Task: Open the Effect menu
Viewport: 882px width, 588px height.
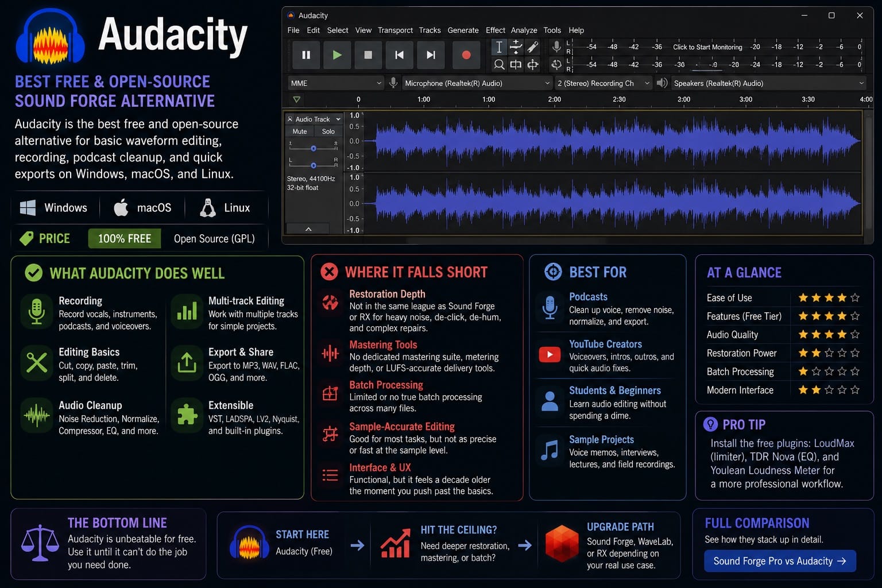Action: [496, 30]
